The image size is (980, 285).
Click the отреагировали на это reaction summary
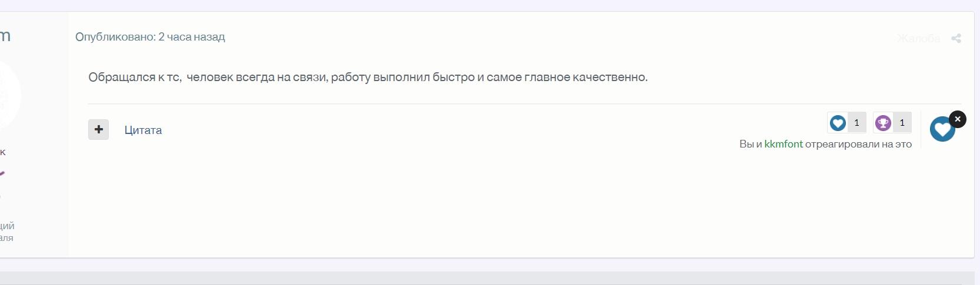point(858,144)
